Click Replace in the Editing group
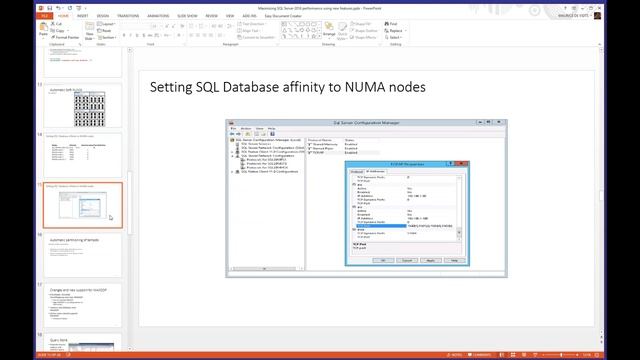640x360 pixels. (395, 31)
